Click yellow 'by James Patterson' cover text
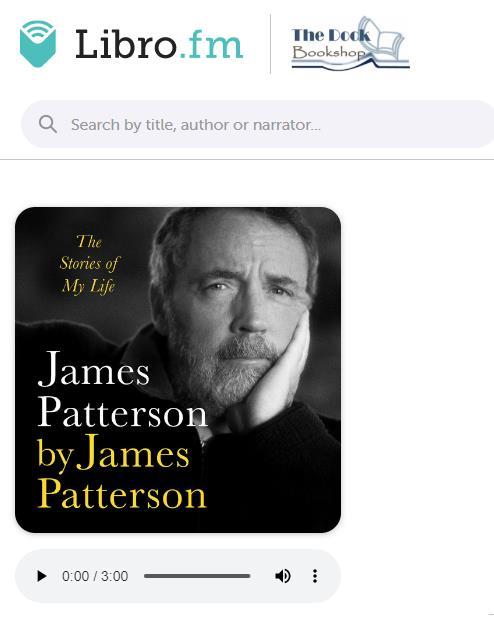This screenshot has height=624, width=494. (x=121, y=472)
